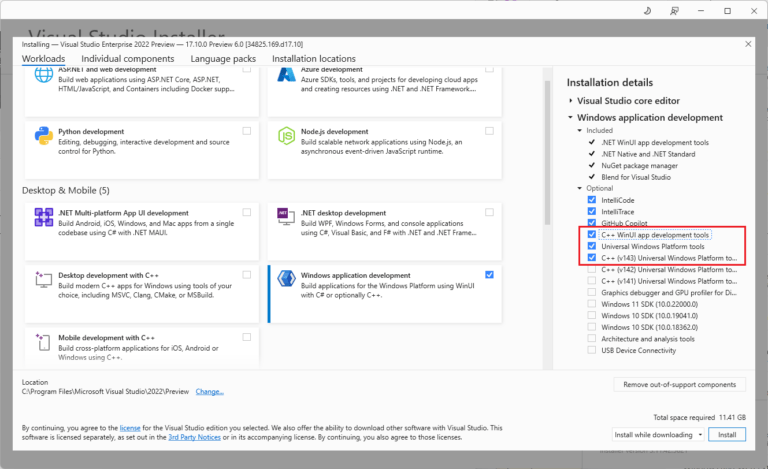
Task: Click the Mobile development with C++ icon
Action: click(43, 342)
